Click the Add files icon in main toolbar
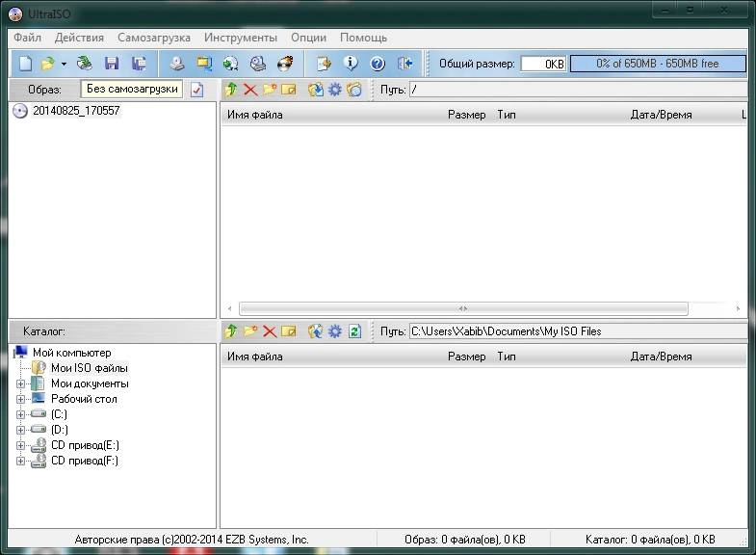 click(x=324, y=64)
